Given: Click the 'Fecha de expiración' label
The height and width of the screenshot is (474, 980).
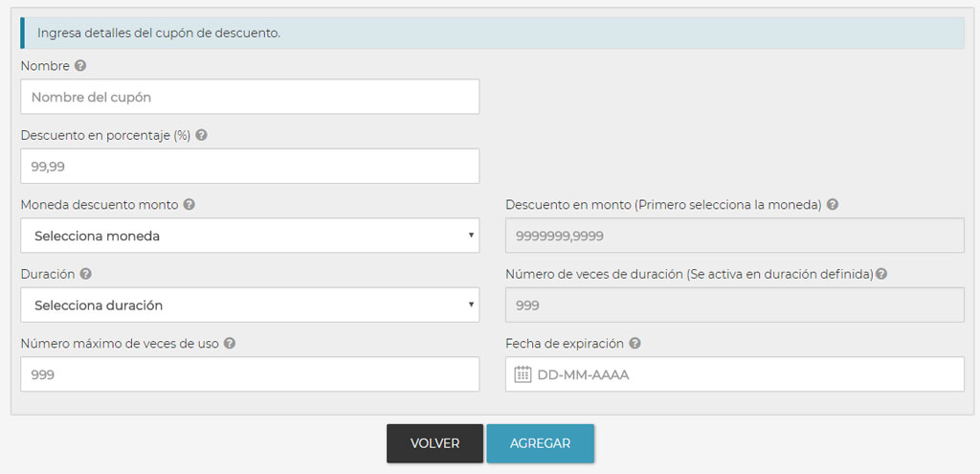Looking at the screenshot, I should [565, 344].
